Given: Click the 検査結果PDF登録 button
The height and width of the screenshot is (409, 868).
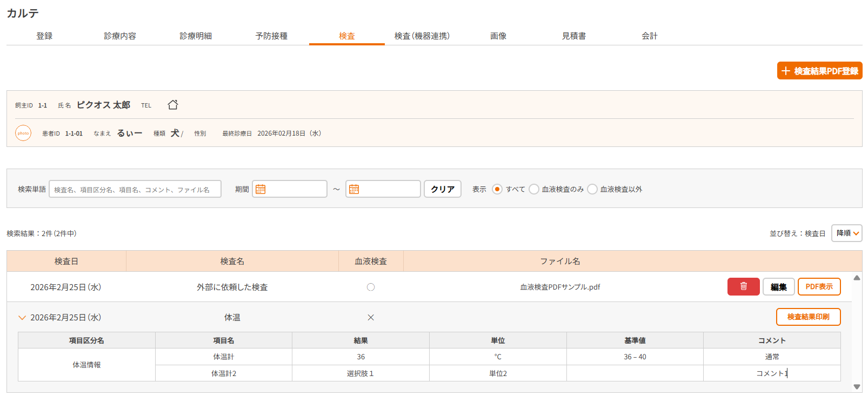Looking at the screenshot, I should pyautogui.click(x=819, y=71).
